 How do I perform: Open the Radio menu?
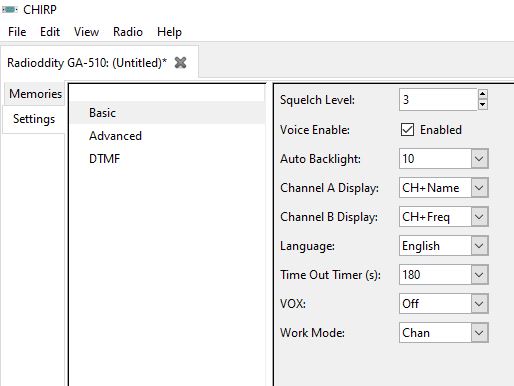pyautogui.click(x=128, y=32)
